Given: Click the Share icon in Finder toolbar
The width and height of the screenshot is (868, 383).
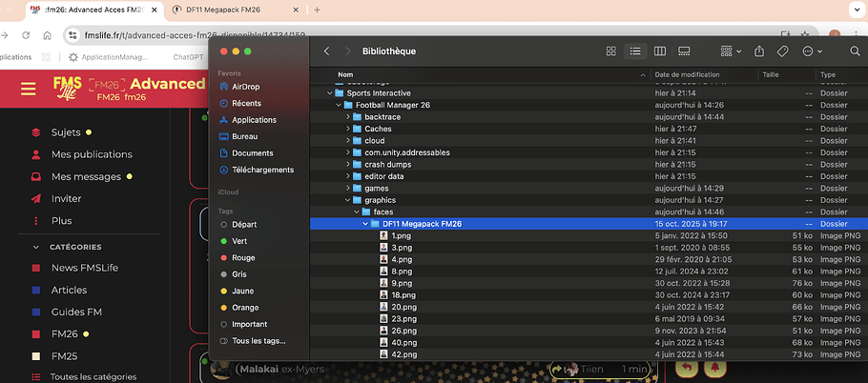Looking at the screenshot, I should pos(759,50).
